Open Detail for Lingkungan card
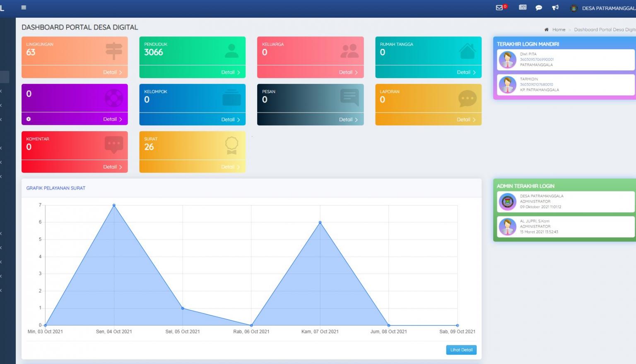This screenshot has width=636, height=364. (112, 72)
